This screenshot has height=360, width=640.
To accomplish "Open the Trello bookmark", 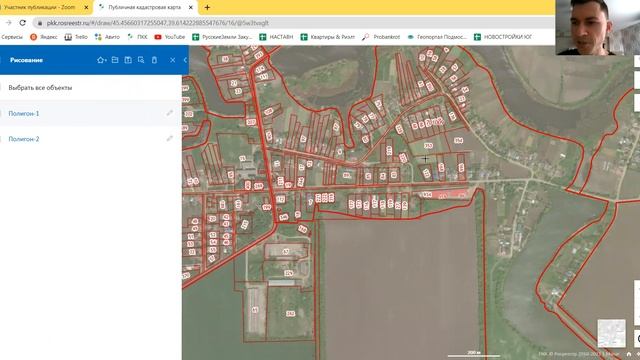I will pos(76,37).
